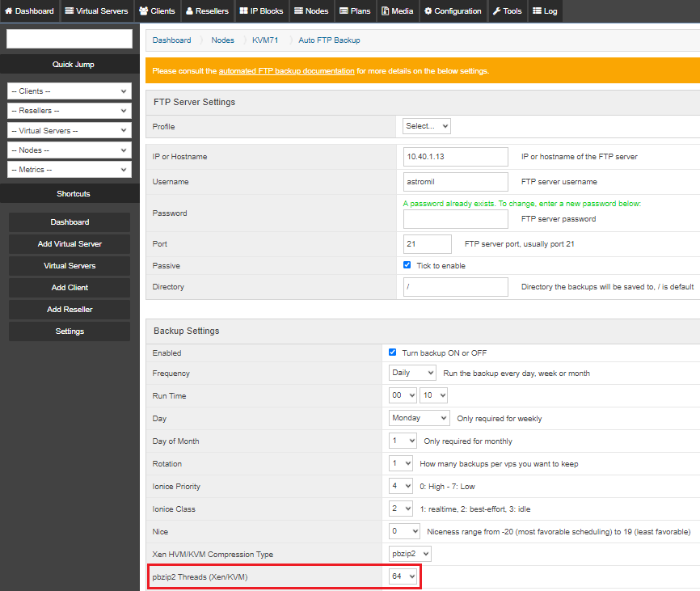Open the FTP Profile dropdown
700x591 pixels.
pos(426,126)
